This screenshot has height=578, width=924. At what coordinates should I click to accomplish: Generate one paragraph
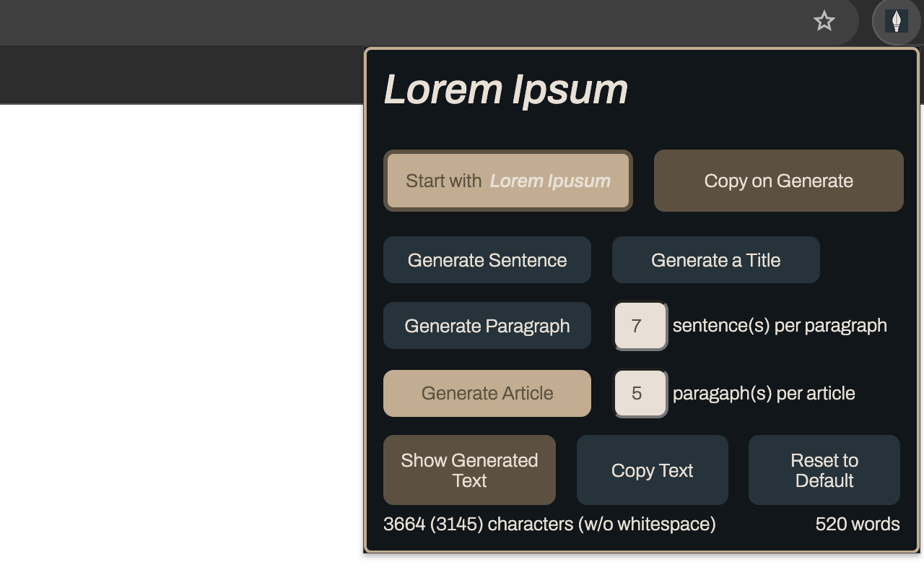(x=487, y=325)
